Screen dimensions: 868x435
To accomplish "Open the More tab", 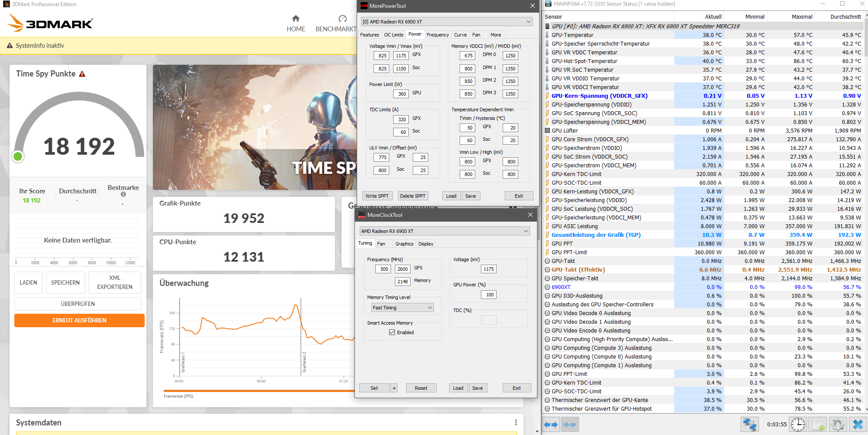I will tap(496, 35).
